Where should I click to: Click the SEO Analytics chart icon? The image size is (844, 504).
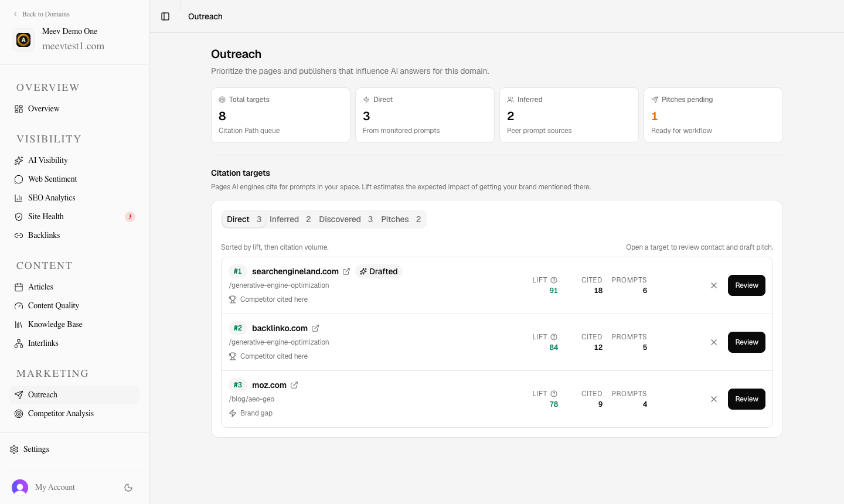(19, 198)
